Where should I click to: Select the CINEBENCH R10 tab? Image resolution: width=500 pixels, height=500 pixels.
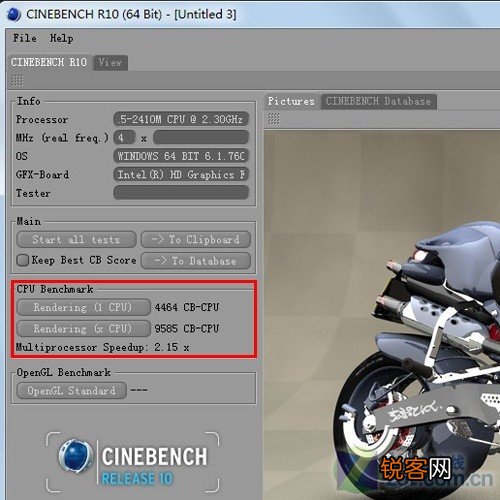point(49,62)
